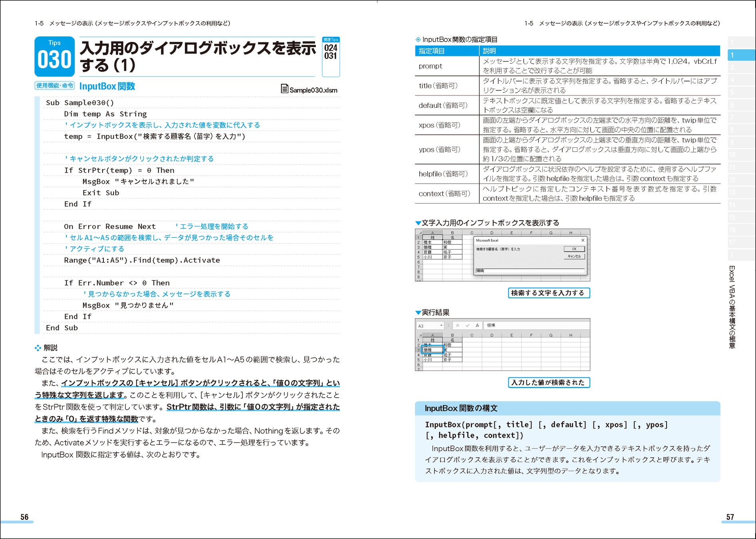The width and height of the screenshot is (756, 539).
Task: Select row 6 header in input box screenshot
Action: click(419, 262)
